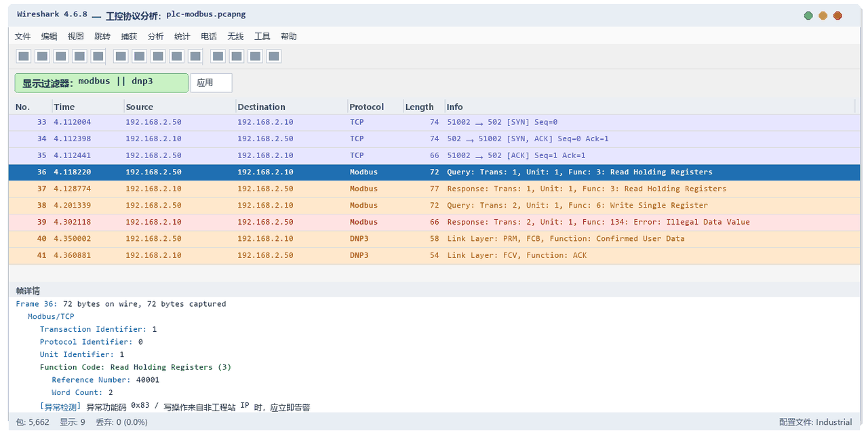
Task: Click the [异常检测] link
Action: click(x=60, y=407)
